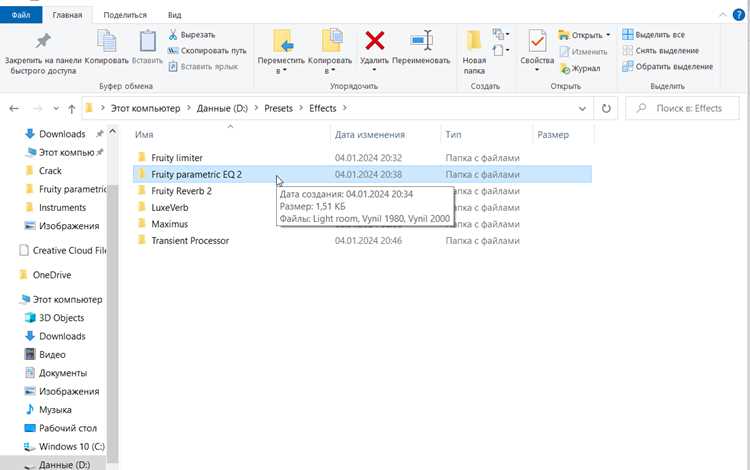Click the red Удалить delete icon
Screen dimensions: 750x470
(x=375, y=40)
